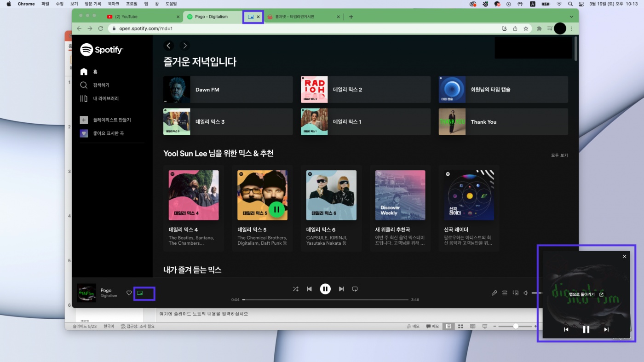Open Chrome's tab search dropdown arrow

click(x=571, y=17)
